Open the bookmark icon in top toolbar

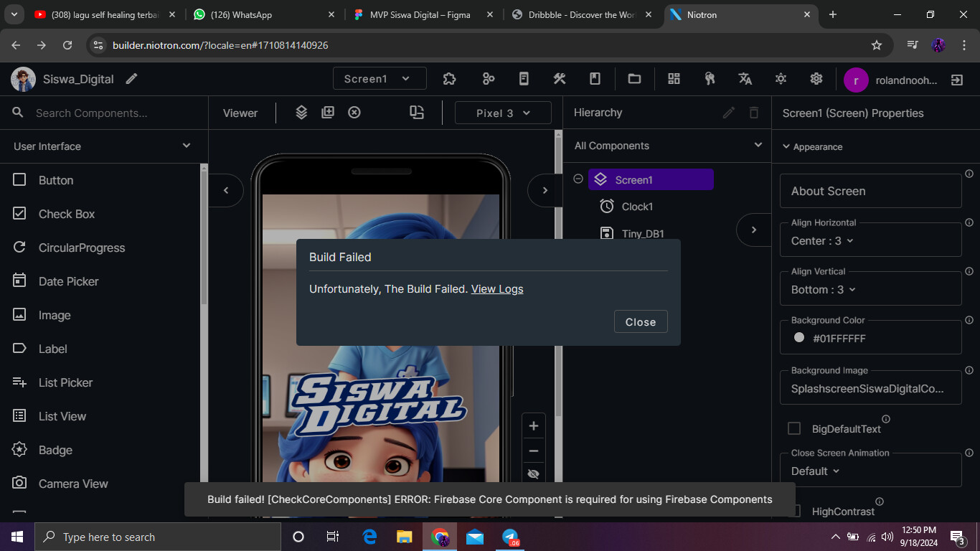pyautogui.click(x=595, y=79)
